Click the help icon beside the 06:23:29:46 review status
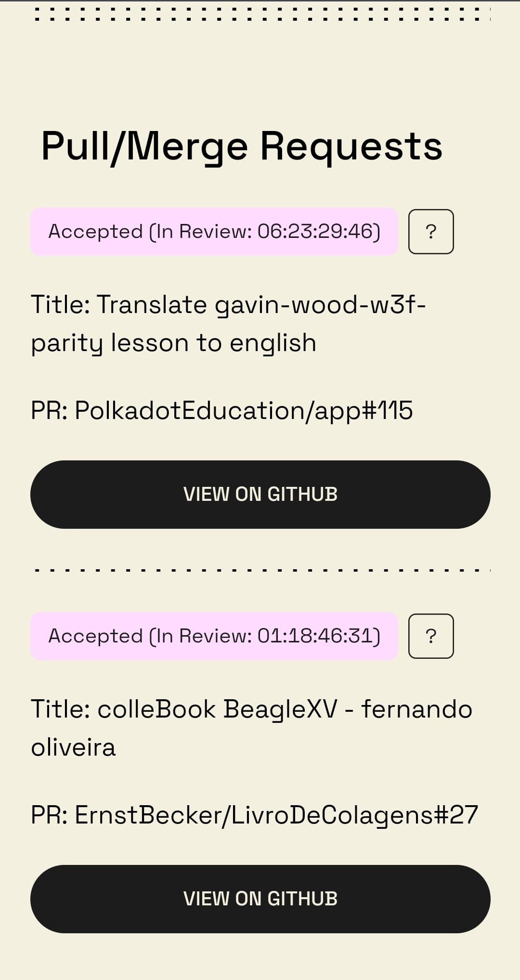The image size is (520, 980). pyautogui.click(x=431, y=232)
